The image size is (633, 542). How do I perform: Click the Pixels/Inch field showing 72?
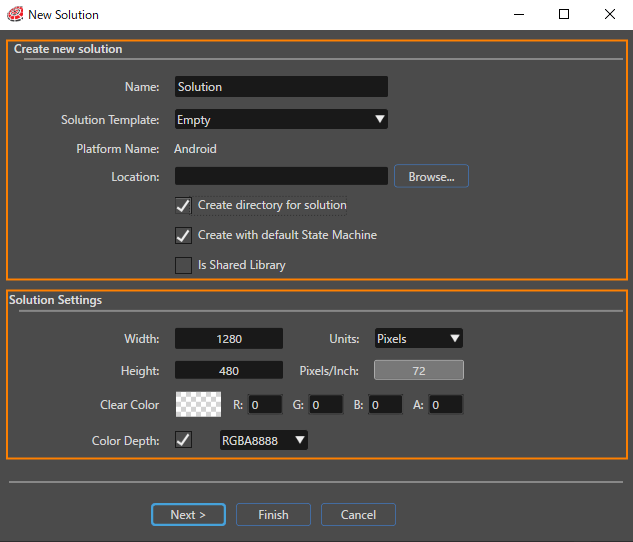(x=419, y=370)
